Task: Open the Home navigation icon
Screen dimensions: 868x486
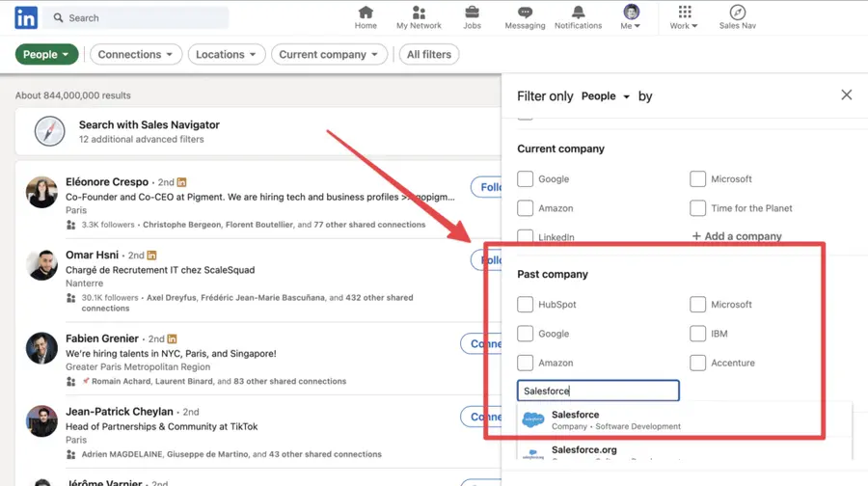Action: tap(366, 13)
